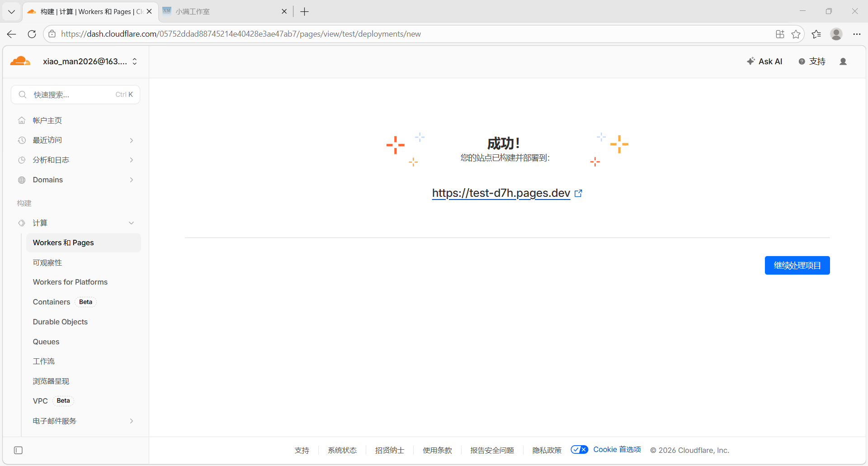
Task: Collapse sidebar using bottom-left panel icon
Action: [18, 450]
